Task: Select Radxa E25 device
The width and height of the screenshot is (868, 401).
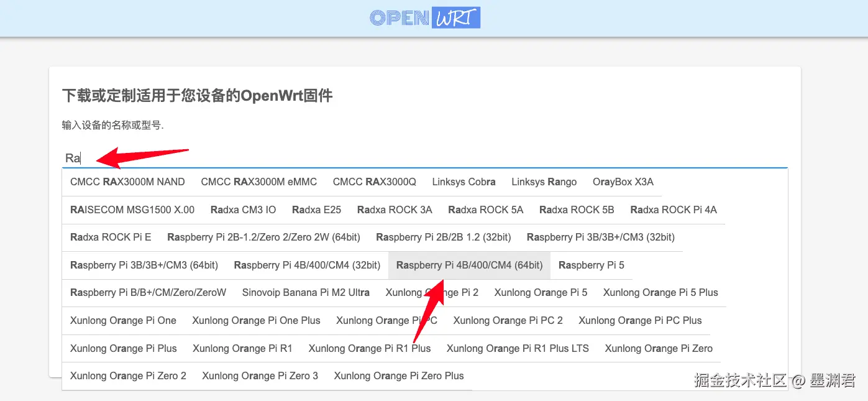Action: [x=317, y=210]
